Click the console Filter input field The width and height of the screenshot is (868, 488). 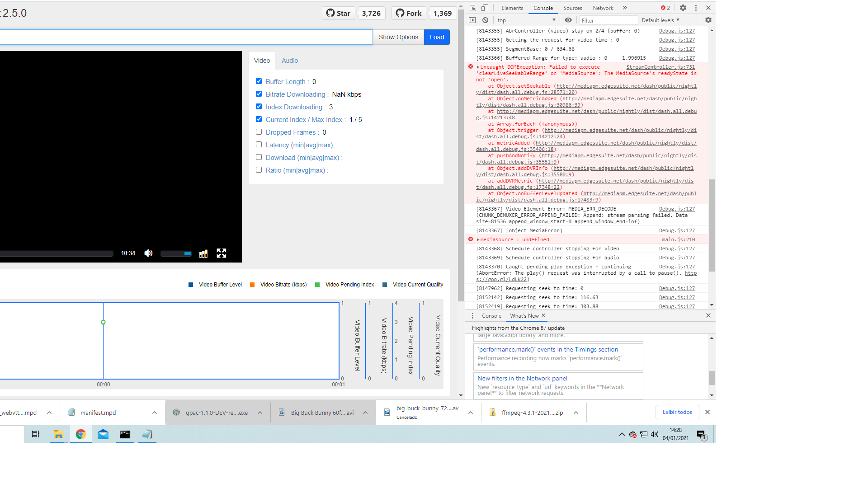pos(608,20)
